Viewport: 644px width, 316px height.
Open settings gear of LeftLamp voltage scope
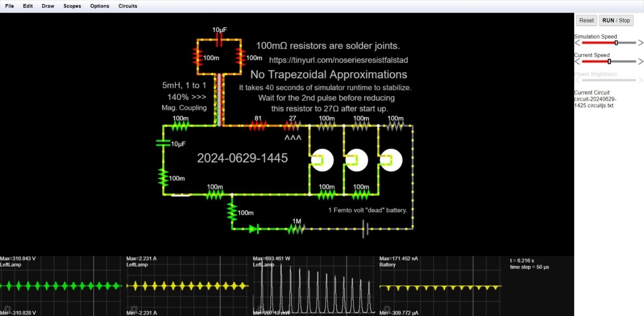tap(7, 308)
